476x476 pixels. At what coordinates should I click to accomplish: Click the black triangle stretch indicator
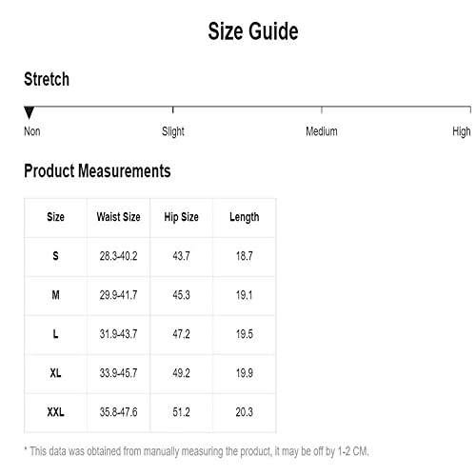[x=30, y=113]
